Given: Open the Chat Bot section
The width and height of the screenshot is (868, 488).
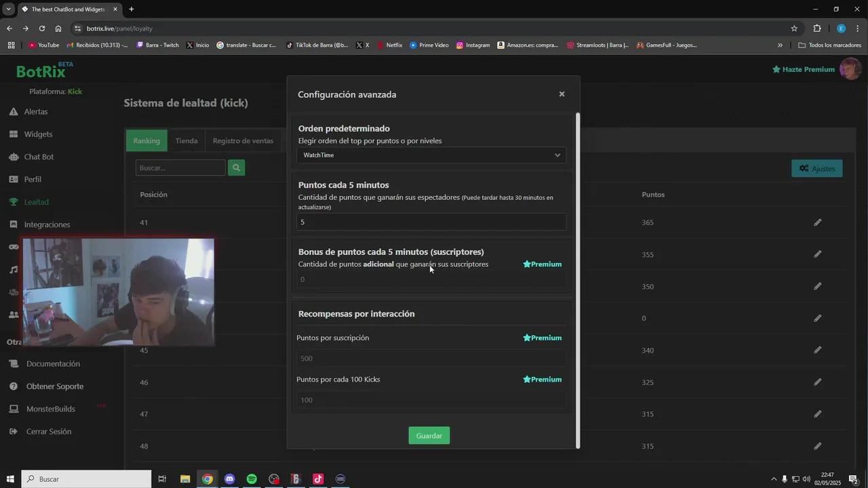Looking at the screenshot, I should (39, 157).
